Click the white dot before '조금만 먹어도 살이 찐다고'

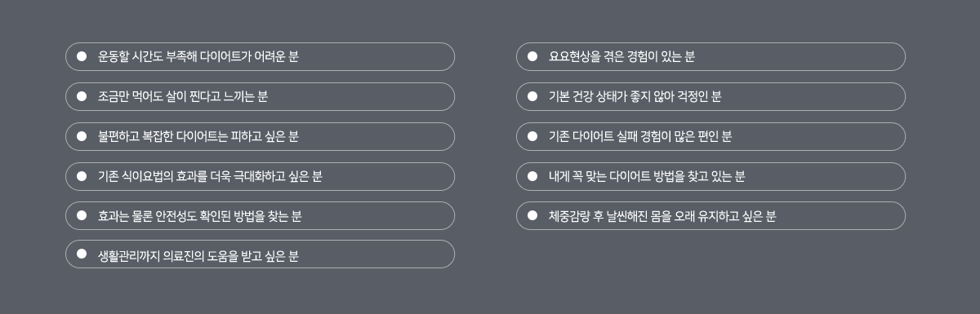tap(82, 96)
